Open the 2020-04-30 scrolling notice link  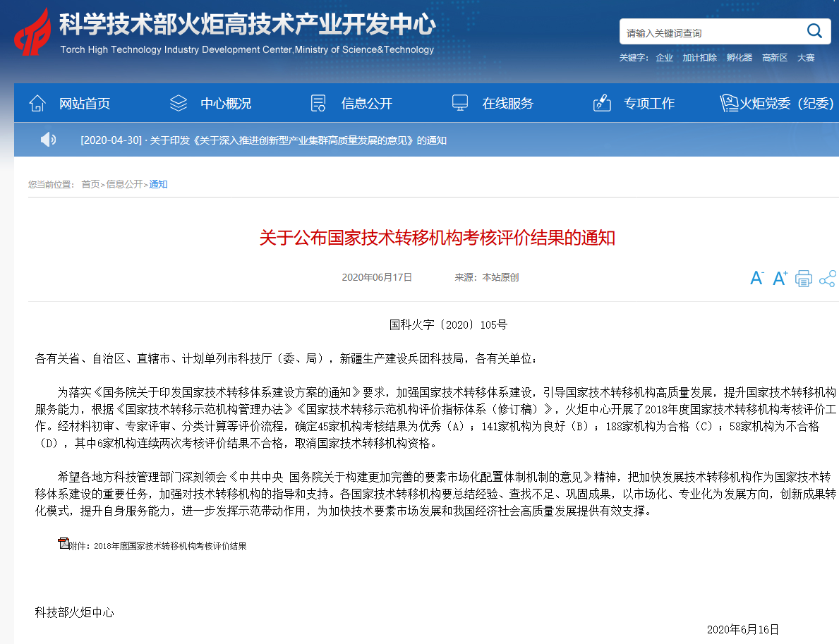click(263, 140)
